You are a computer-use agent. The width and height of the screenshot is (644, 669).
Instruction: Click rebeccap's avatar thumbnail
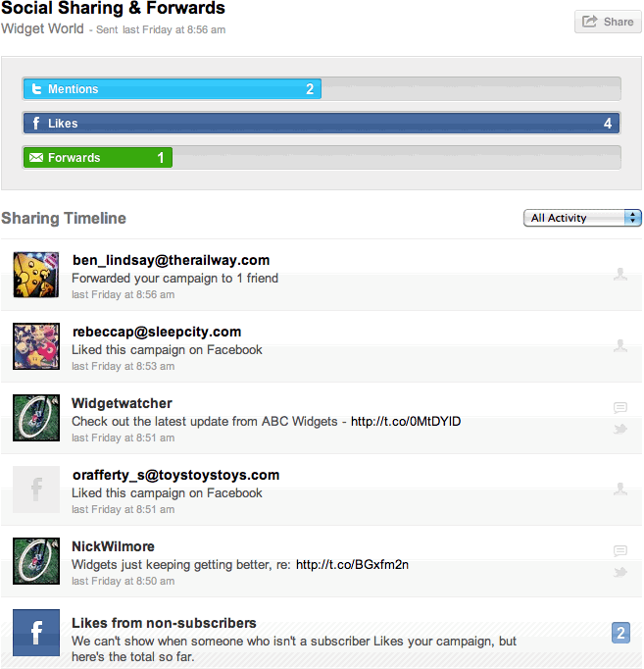tap(36, 346)
